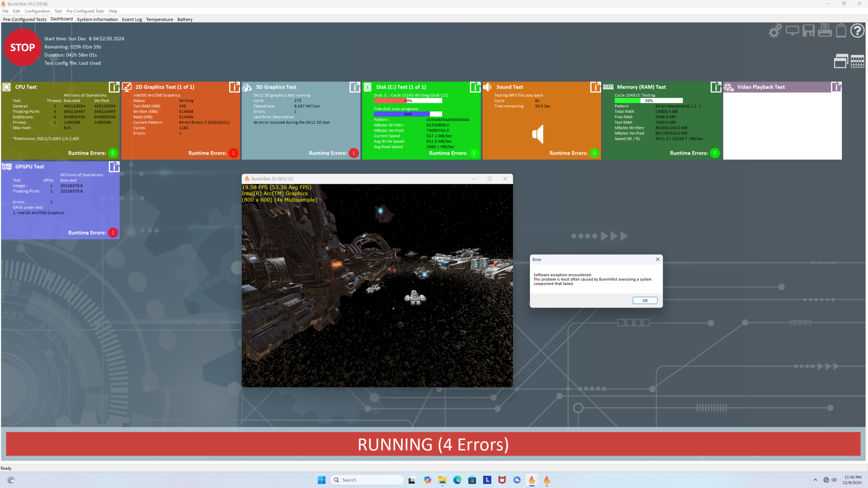The height and width of the screenshot is (488, 868).
Task: Open the Edit menu
Action: (16, 11)
